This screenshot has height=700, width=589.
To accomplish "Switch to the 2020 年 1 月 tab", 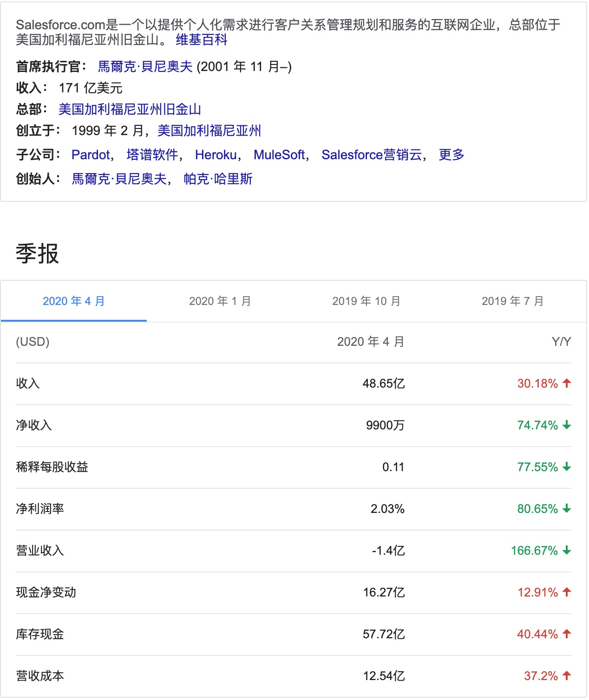I will point(220,301).
